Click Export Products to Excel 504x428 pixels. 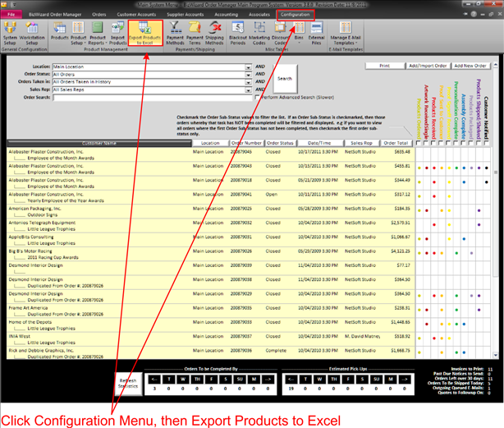(145, 33)
